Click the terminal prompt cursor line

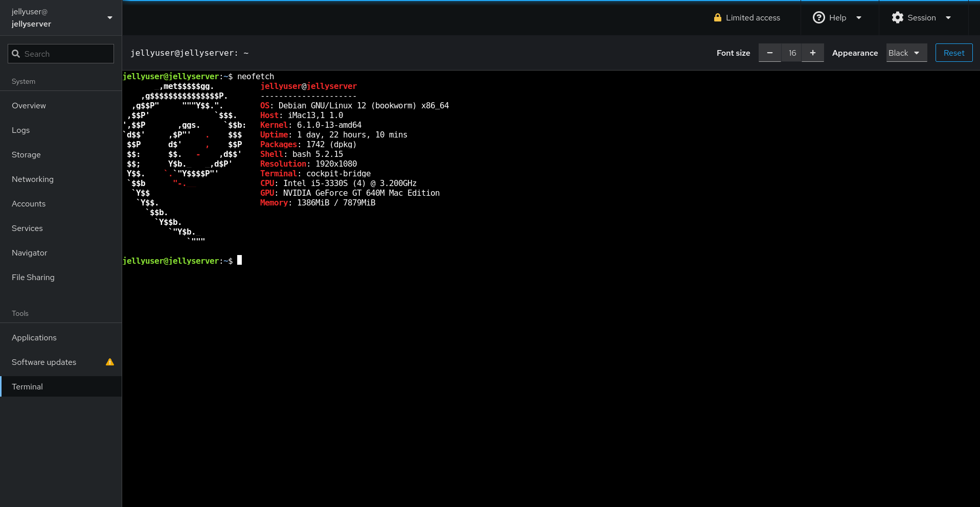[x=182, y=261]
